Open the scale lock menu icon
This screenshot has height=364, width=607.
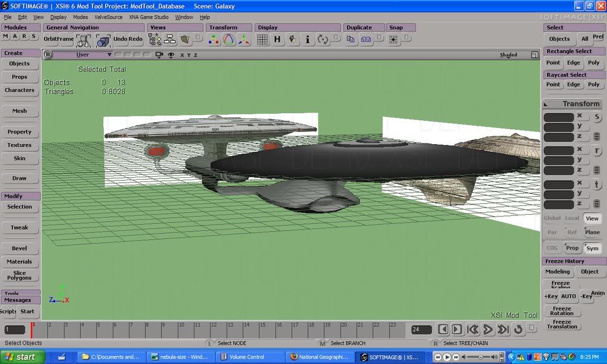[596, 136]
